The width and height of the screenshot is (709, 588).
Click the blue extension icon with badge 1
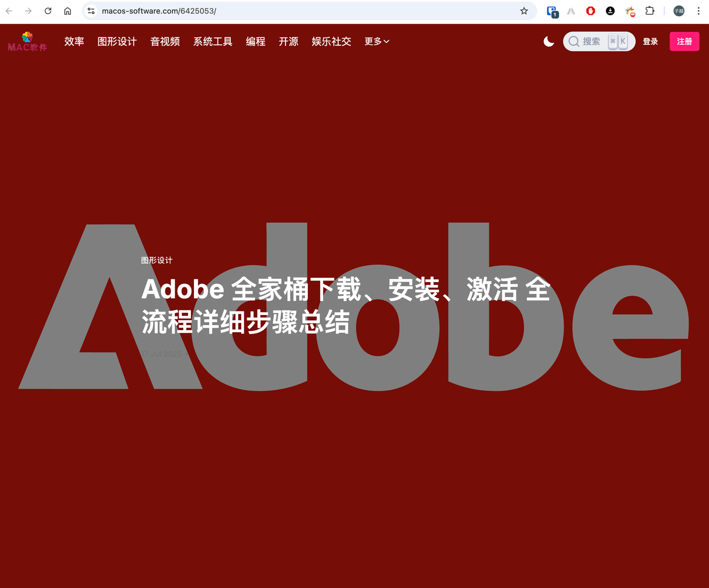click(551, 11)
